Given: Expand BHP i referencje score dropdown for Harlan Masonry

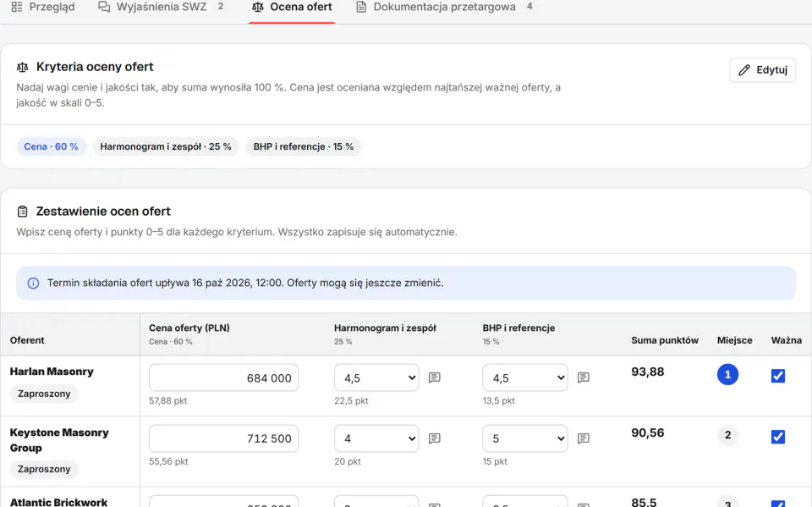Looking at the screenshot, I should (x=525, y=377).
